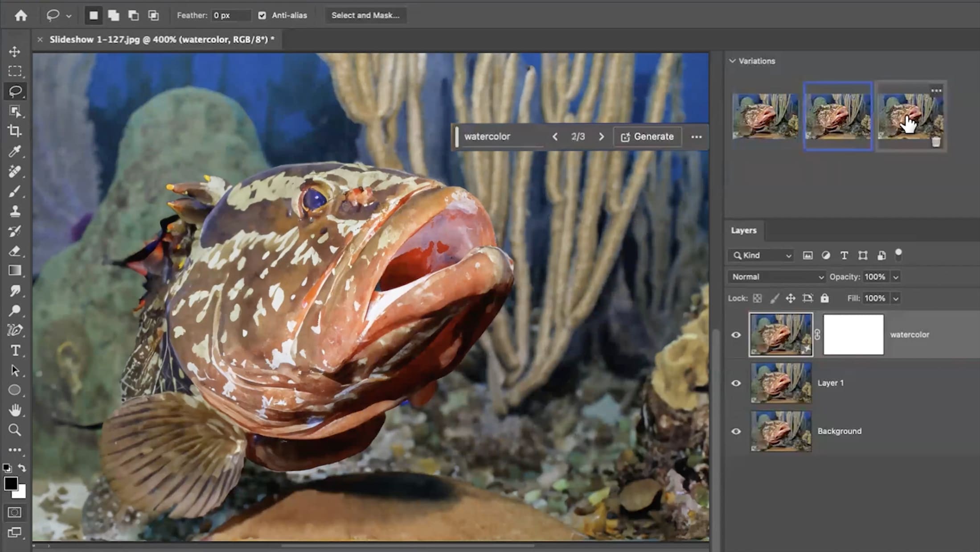This screenshot has height=552, width=980.
Task: Click the foreground color swatch
Action: (10, 483)
